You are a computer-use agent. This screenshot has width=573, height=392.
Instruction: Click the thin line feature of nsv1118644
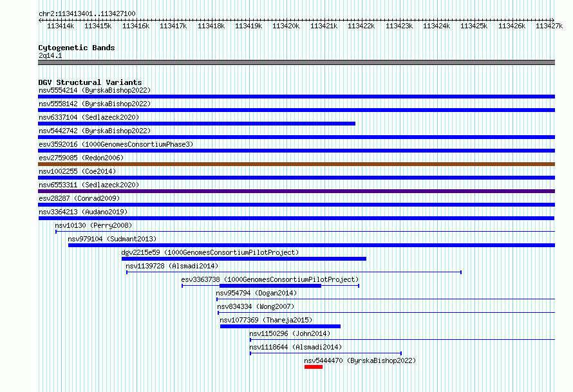point(326,353)
